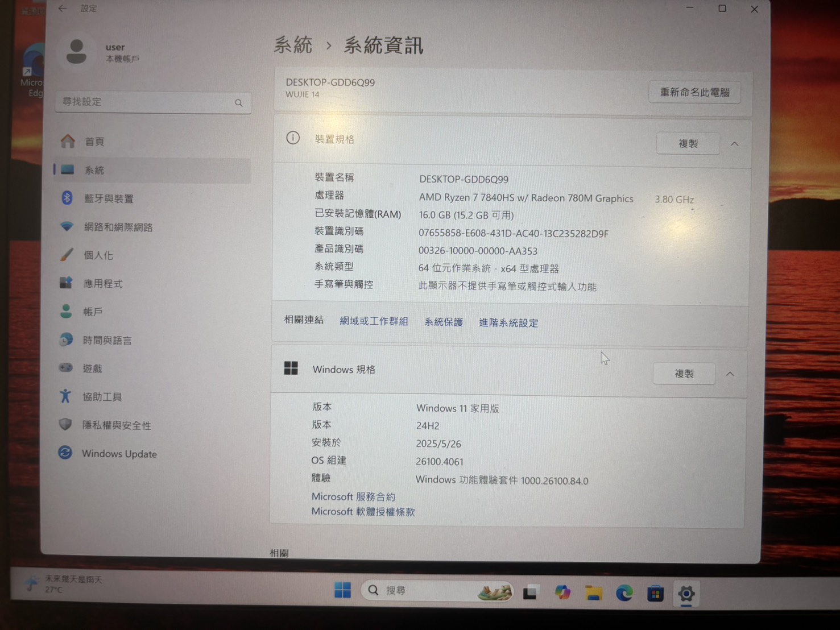
Task: Open 首頁 home page in sidebar
Action: tap(152, 142)
